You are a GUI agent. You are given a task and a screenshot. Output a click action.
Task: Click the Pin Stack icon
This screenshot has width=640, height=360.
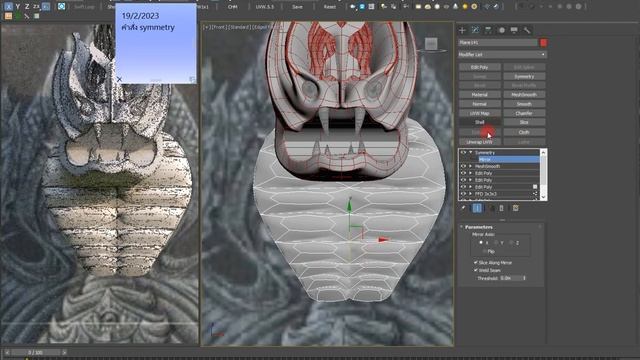[x=463, y=208]
